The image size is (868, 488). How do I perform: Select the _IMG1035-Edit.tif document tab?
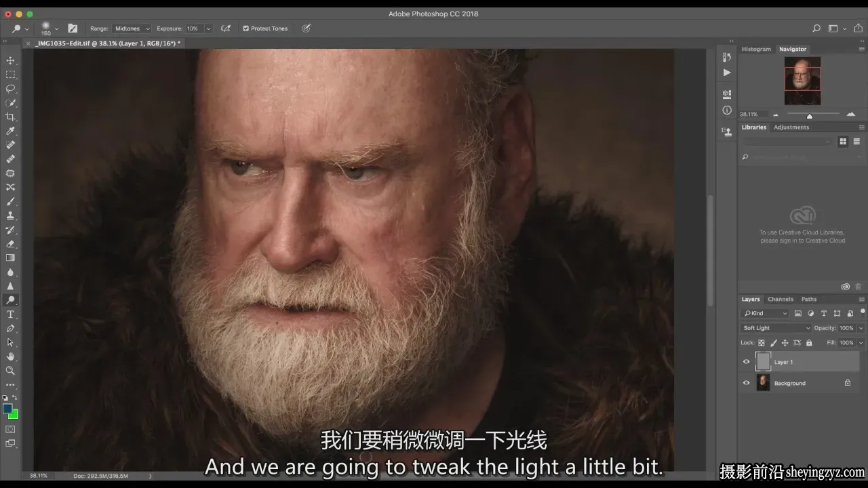108,43
